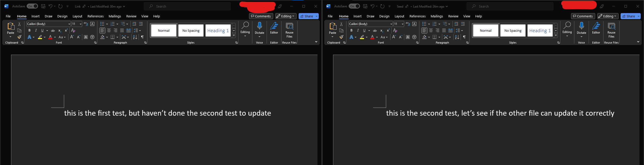Expand Bullets dropdown arrow in Link window
This screenshot has height=165, width=644.
pyautogui.click(x=107, y=24)
